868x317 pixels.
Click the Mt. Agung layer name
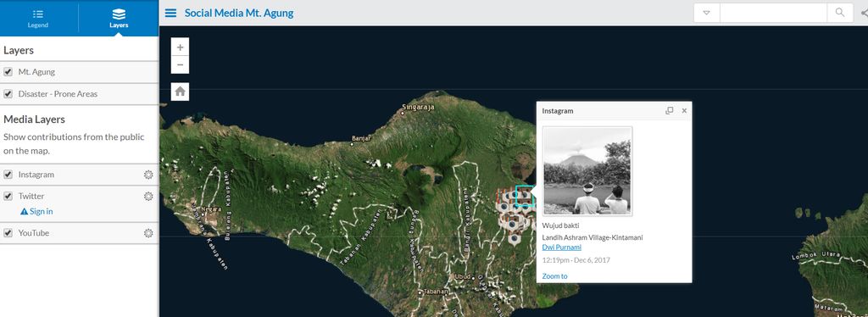click(36, 72)
